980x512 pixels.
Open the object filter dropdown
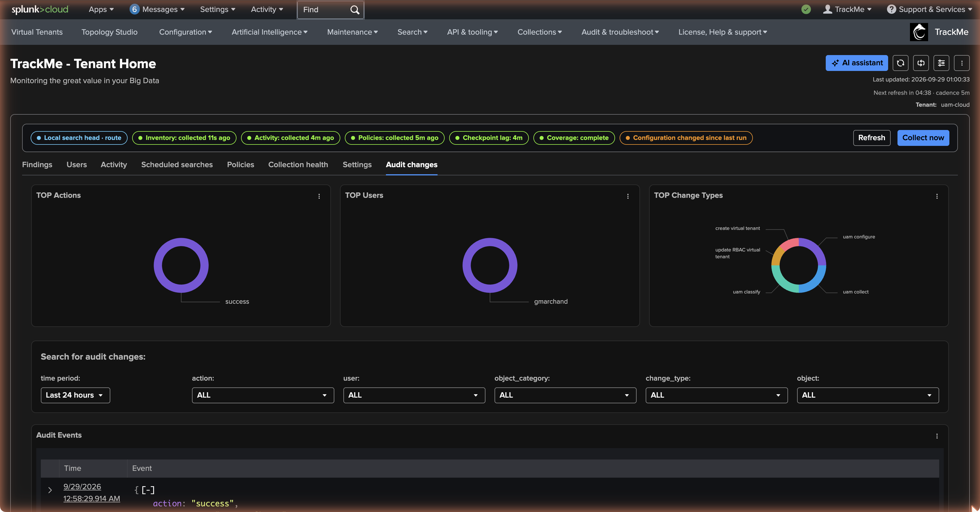[x=868, y=395]
